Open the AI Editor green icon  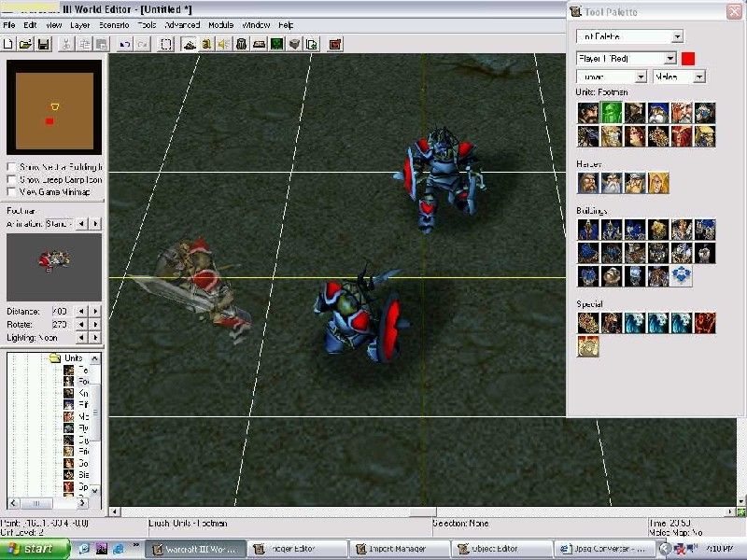tap(276, 44)
